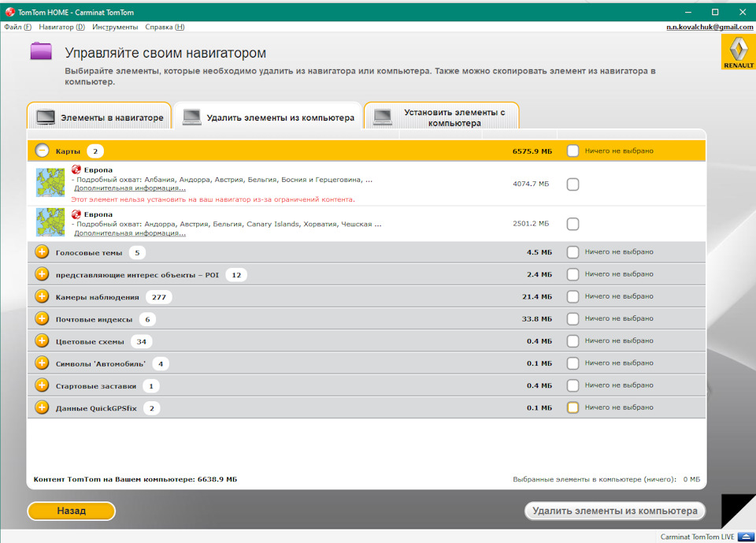Open Дополнительная информация link for first Европа map
The width and height of the screenshot is (756, 543).
[130, 188]
